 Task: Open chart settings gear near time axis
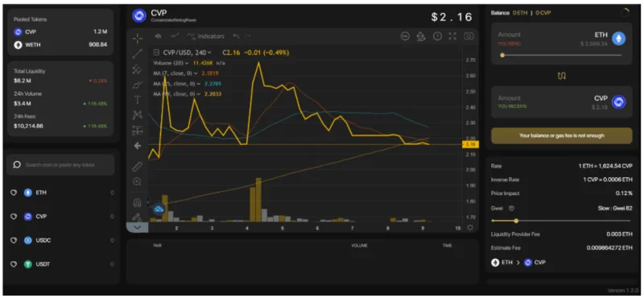[470, 227]
